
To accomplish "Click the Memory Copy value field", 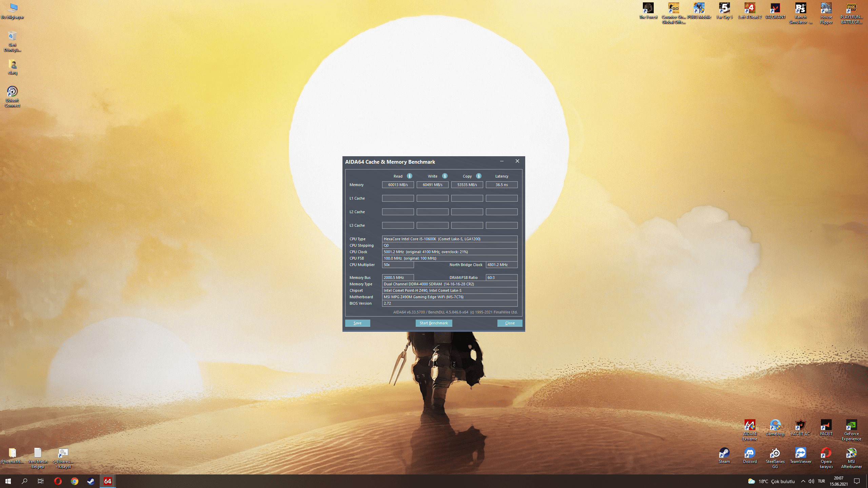I will [467, 185].
